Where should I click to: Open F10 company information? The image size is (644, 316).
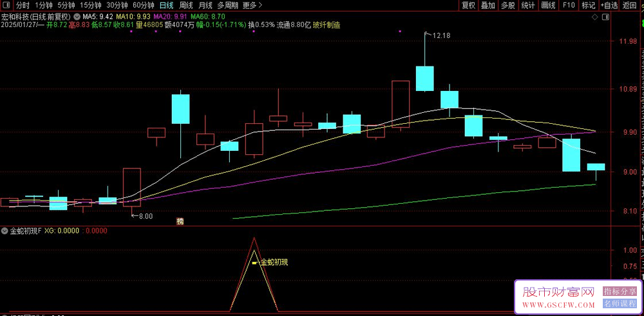click(x=569, y=5)
